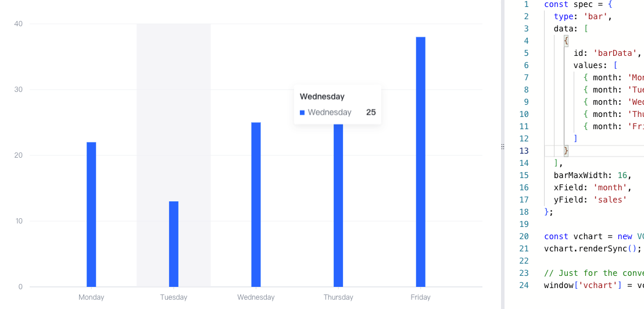
Task: Click the Thursday bar below the tooltip
Action: click(x=338, y=205)
